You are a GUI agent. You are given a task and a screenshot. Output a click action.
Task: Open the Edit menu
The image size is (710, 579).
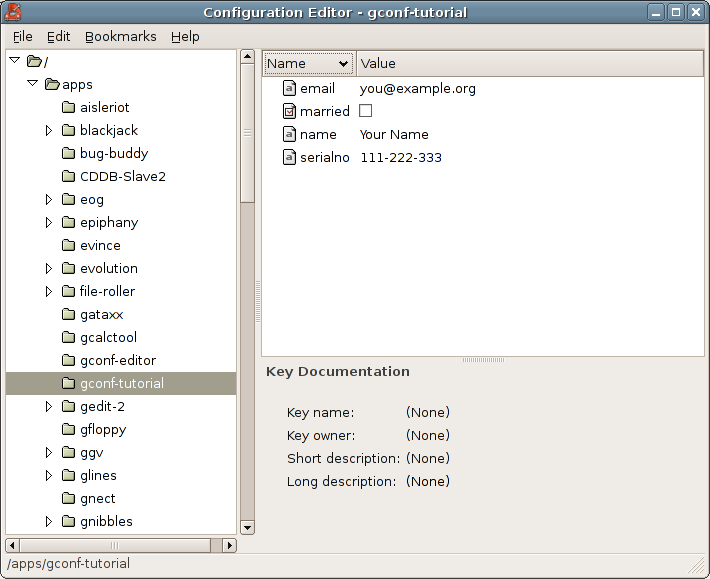(58, 37)
